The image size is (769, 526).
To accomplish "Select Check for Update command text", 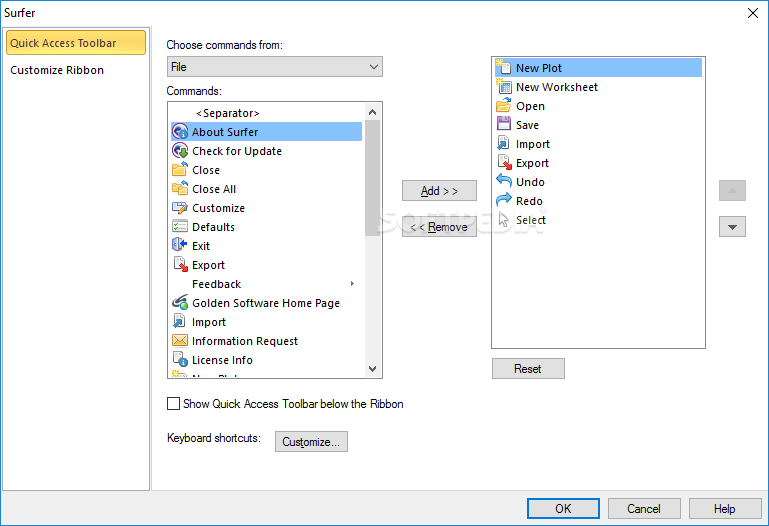I will click(237, 151).
